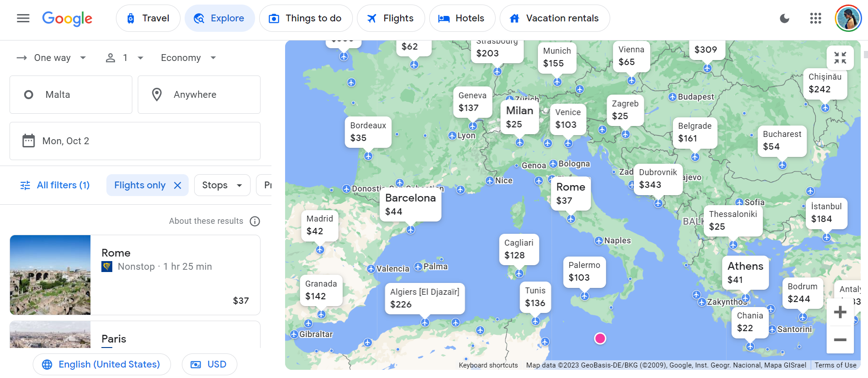Click the Budapest airport marker
868x378 pixels.
click(x=672, y=97)
